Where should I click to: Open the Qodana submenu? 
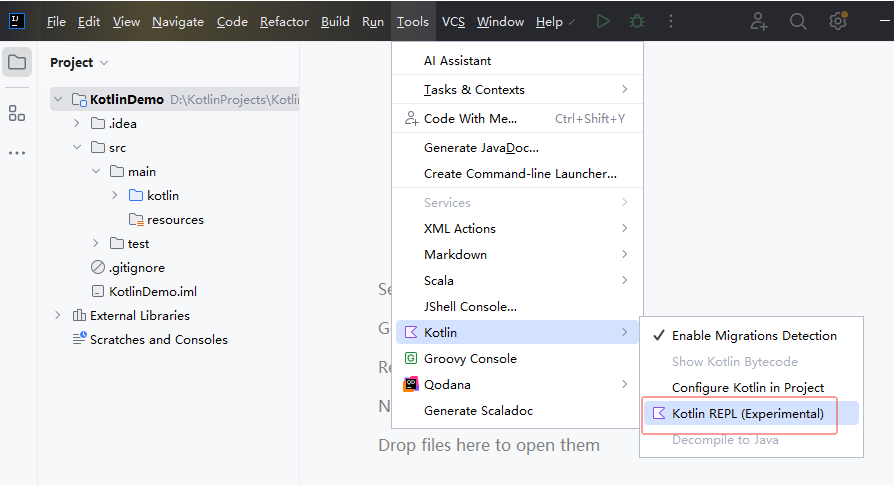click(517, 385)
